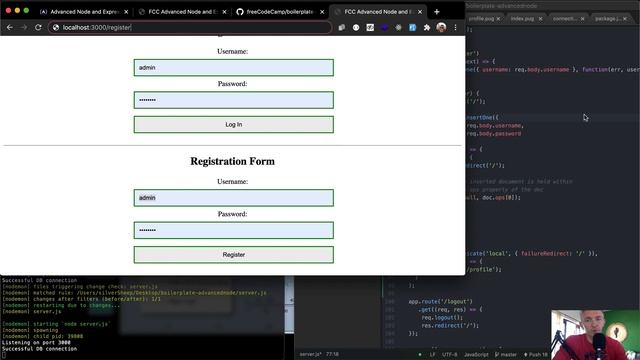Click the Registration Form heading
This screenshot has height=360, width=640.
232,161
